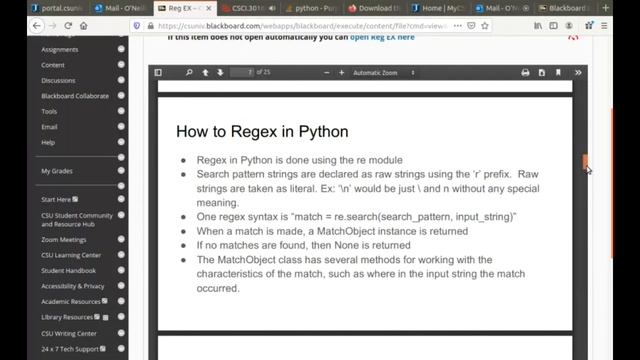Open CSU Writing Center link

coord(69,333)
